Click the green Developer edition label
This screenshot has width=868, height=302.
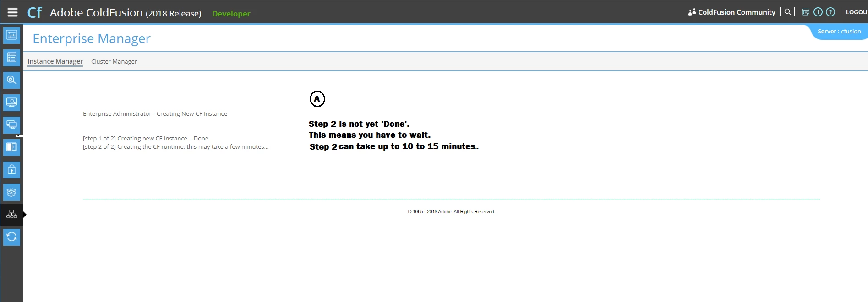pyautogui.click(x=231, y=14)
